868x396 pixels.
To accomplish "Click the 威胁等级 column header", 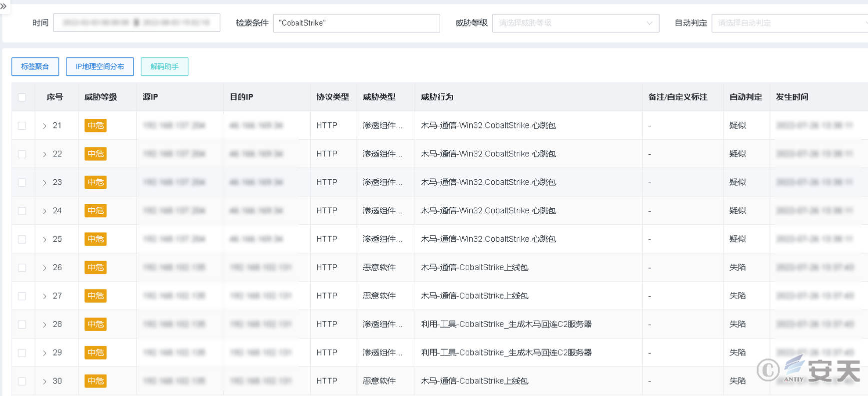I will point(100,97).
